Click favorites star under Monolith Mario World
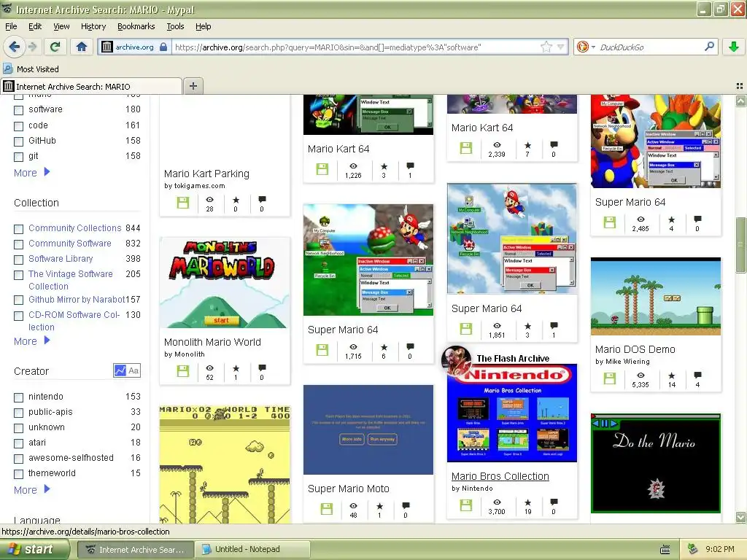Viewport: 747px width, 560px height. (x=236, y=368)
